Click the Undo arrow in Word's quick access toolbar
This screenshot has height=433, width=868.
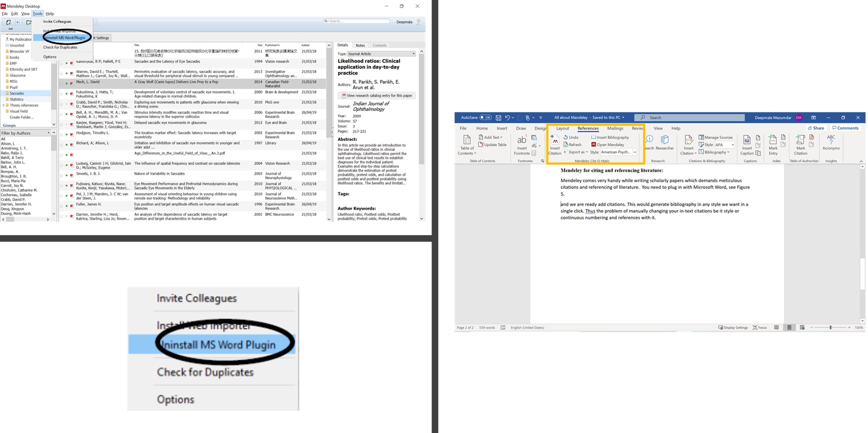[507, 118]
